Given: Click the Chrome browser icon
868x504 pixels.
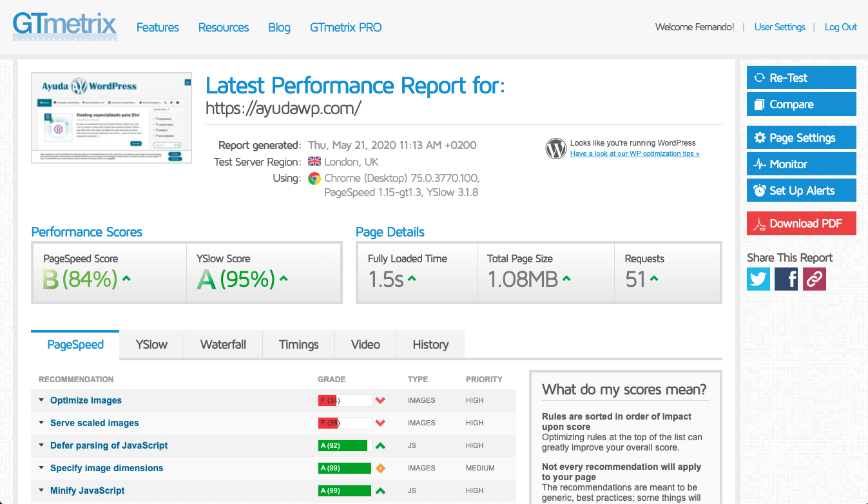Looking at the screenshot, I should pos(314,179).
